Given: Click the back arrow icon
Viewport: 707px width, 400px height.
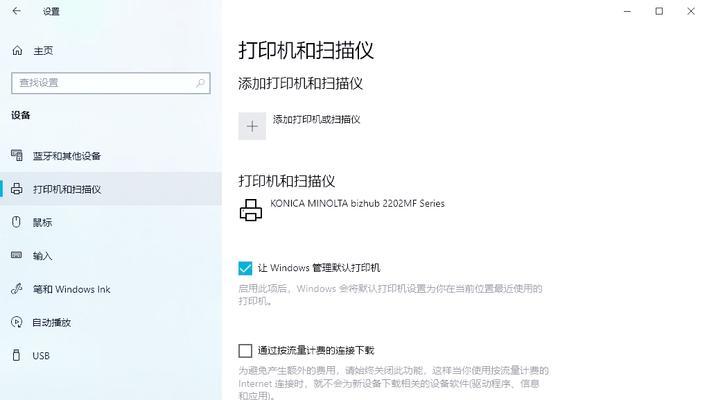Looking at the screenshot, I should tap(17, 11).
